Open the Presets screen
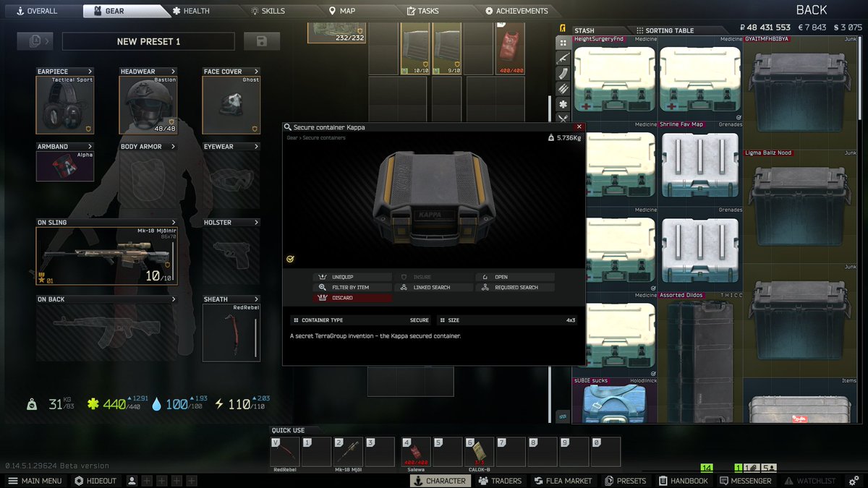 coord(626,481)
